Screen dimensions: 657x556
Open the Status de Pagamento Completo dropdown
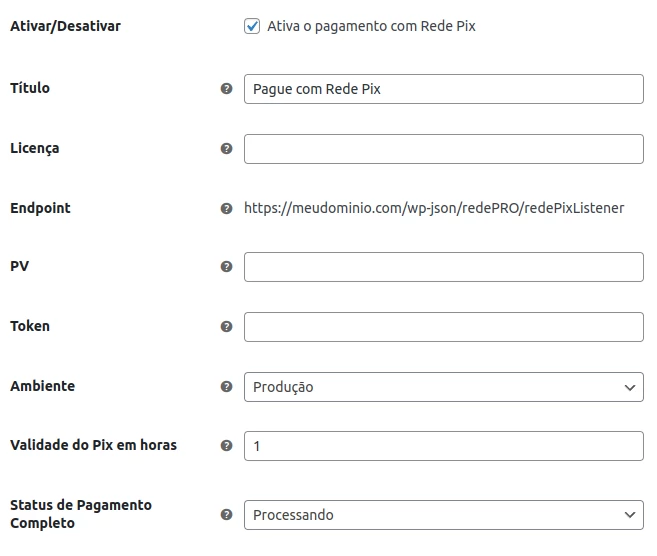pos(443,515)
